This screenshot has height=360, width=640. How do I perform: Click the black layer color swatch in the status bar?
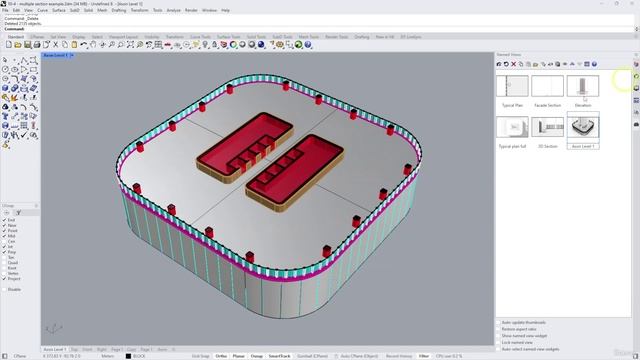tap(128, 356)
